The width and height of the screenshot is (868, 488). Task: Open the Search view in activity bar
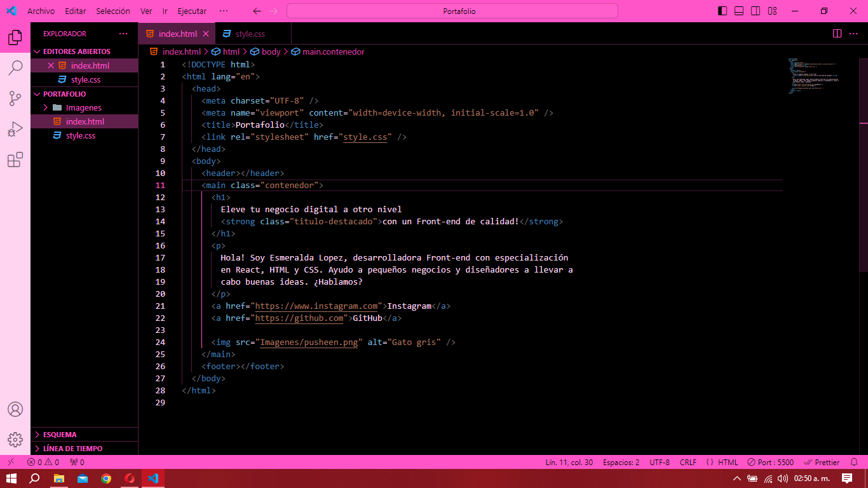point(15,68)
